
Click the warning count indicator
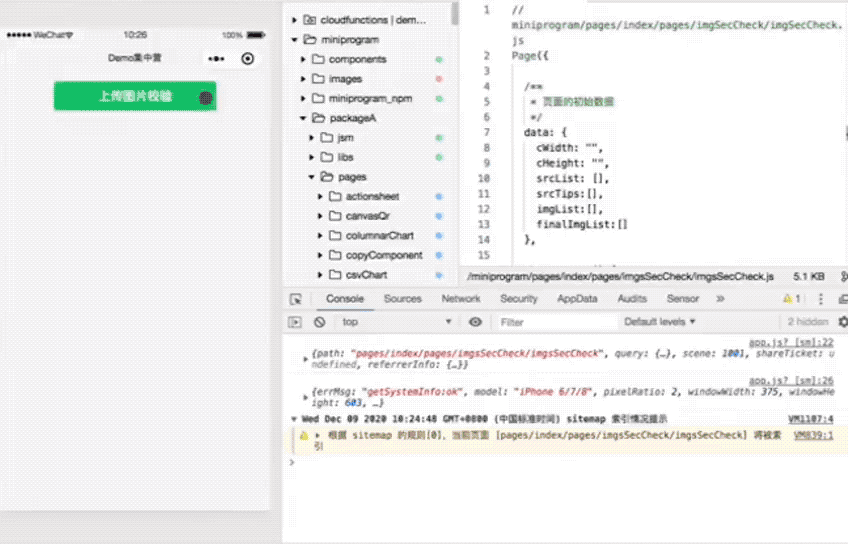point(792,298)
